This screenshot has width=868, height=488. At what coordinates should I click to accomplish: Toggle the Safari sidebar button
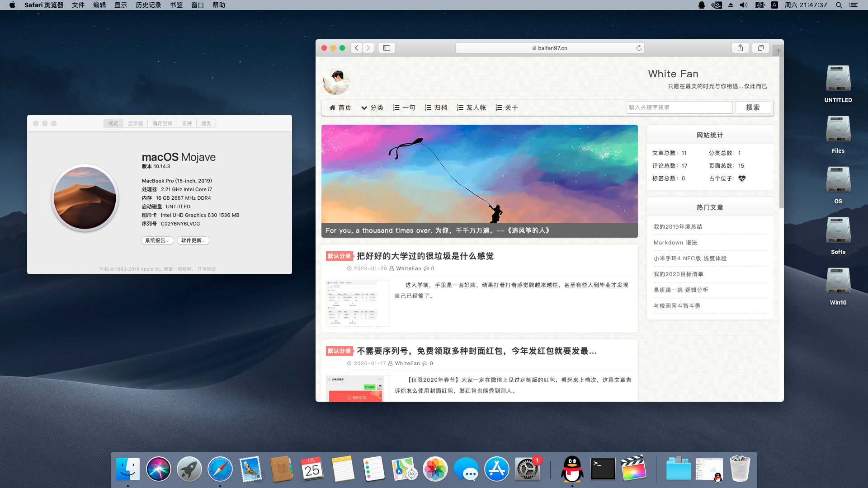(387, 48)
